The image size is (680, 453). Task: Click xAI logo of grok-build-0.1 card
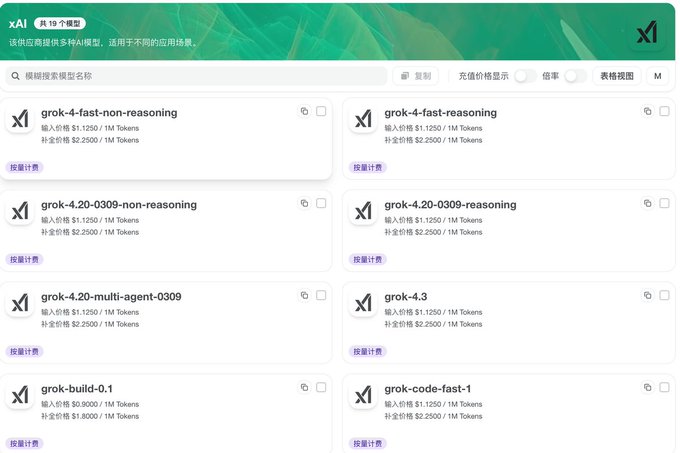20,394
